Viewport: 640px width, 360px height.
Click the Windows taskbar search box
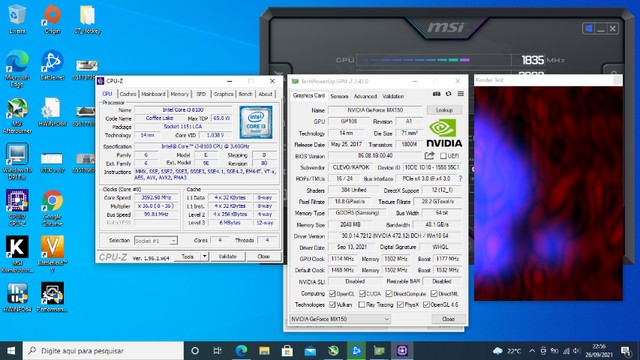coord(103,351)
